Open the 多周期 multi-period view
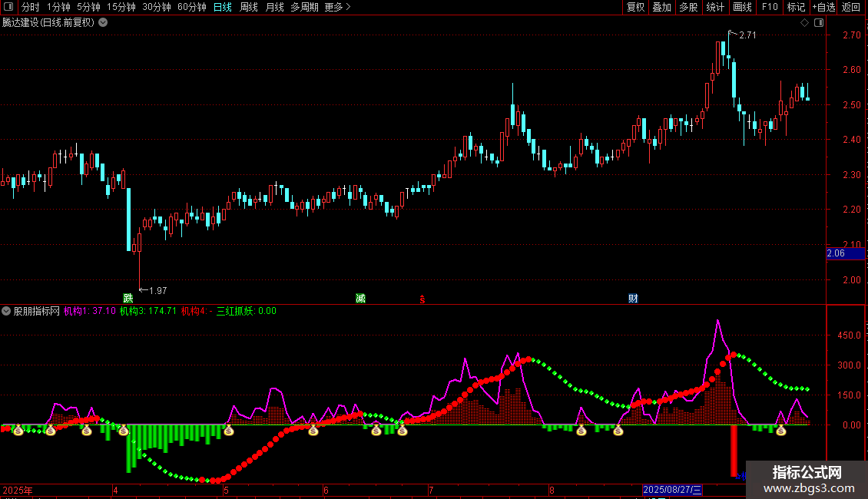This screenshot has height=499, width=868. (x=304, y=7)
